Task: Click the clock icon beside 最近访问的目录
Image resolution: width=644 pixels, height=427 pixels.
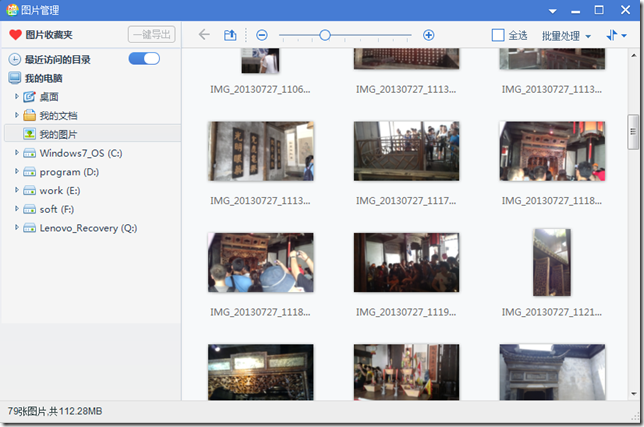Action: pos(15,60)
